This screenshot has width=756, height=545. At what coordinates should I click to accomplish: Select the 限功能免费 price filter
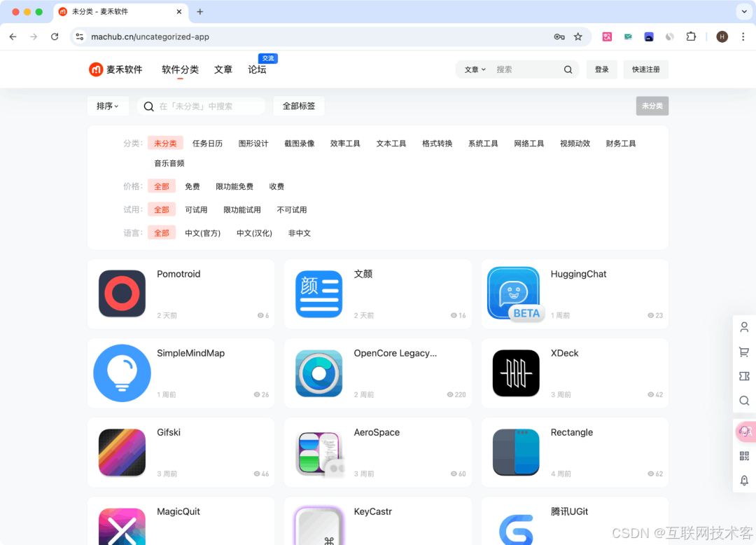[234, 186]
